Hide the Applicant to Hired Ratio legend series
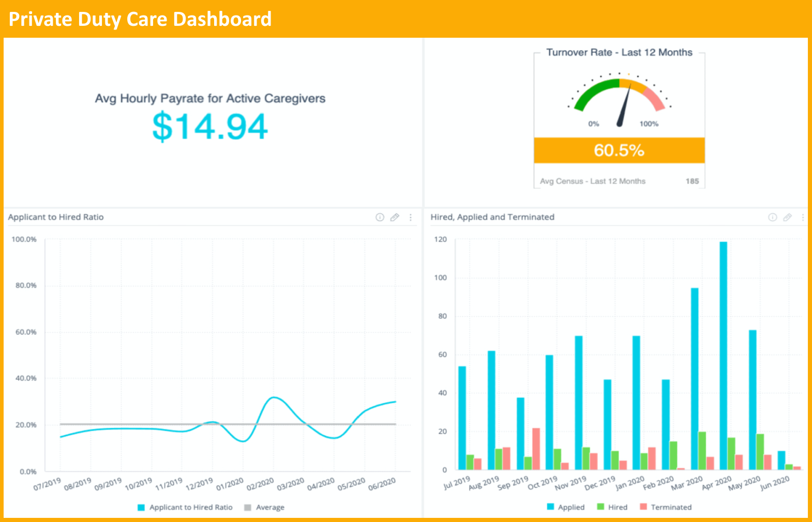 185,508
